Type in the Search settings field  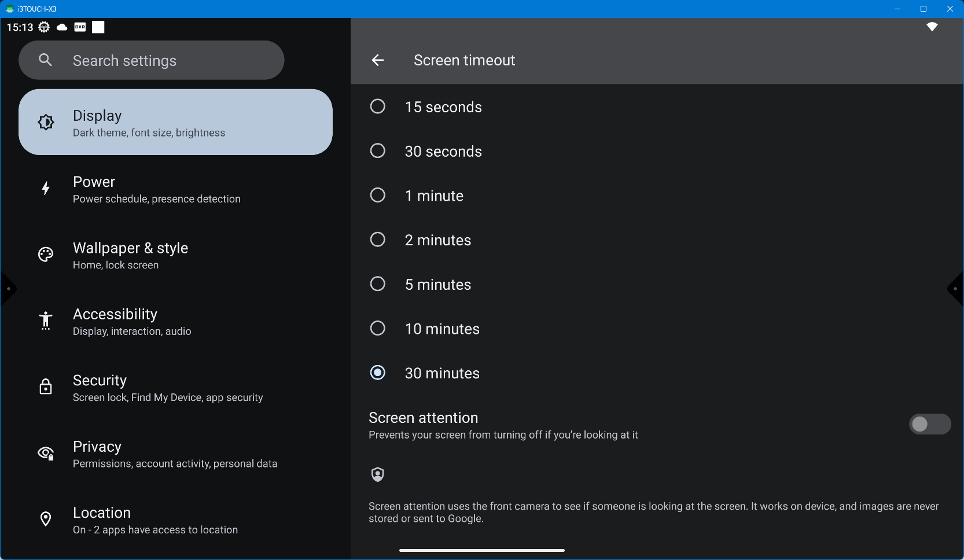[168, 61]
